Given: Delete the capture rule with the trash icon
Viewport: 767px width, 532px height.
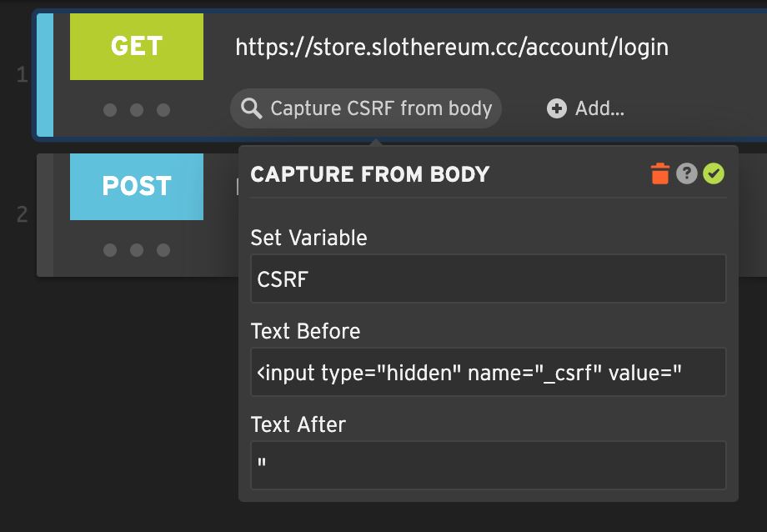Looking at the screenshot, I should [659, 174].
